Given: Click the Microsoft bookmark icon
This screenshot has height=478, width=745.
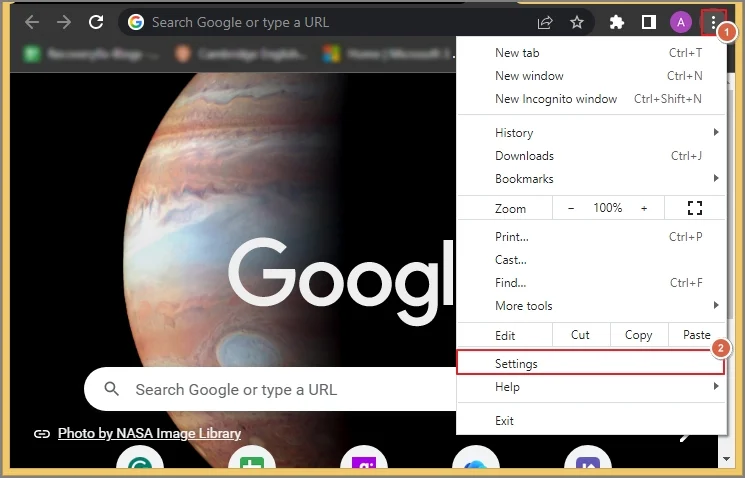Looking at the screenshot, I should click(x=331, y=54).
